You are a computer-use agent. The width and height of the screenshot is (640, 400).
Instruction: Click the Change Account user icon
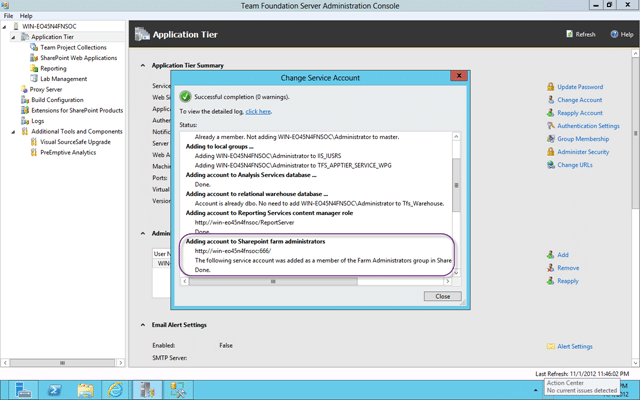[551, 100]
